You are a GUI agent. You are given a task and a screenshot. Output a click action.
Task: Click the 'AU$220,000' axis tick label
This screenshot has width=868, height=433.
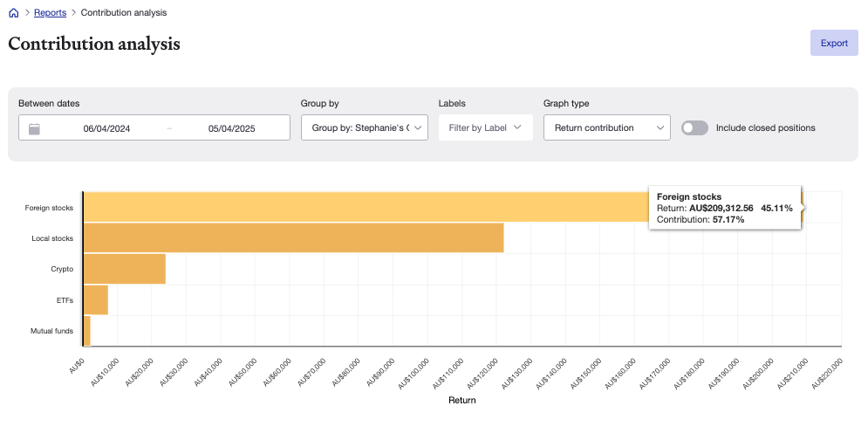point(826,373)
